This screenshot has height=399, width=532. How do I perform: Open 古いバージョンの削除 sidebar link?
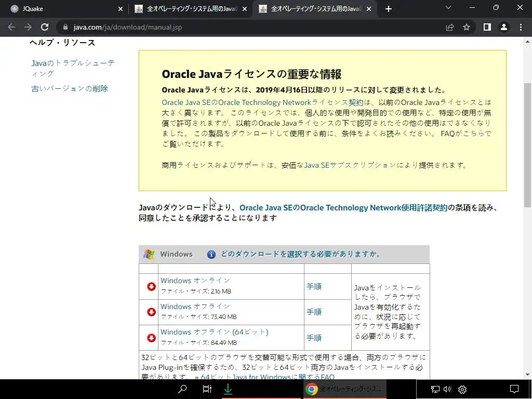click(70, 88)
